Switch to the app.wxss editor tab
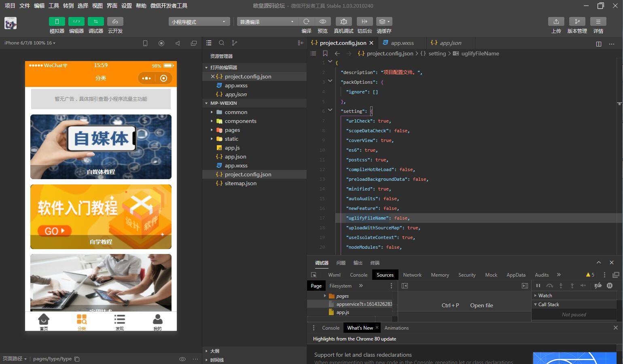The width and height of the screenshot is (623, 364). pos(402,43)
